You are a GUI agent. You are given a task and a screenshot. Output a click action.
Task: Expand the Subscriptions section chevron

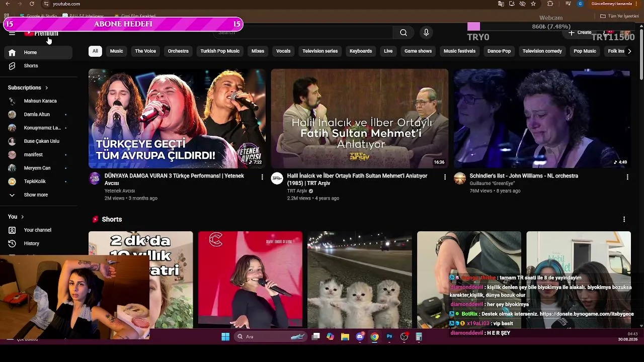tap(46, 88)
